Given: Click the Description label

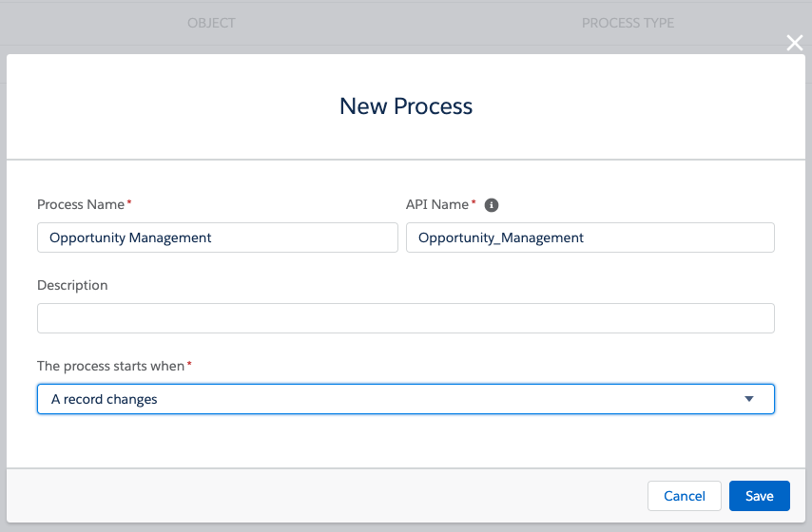Looking at the screenshot, I should click(72, 285).
